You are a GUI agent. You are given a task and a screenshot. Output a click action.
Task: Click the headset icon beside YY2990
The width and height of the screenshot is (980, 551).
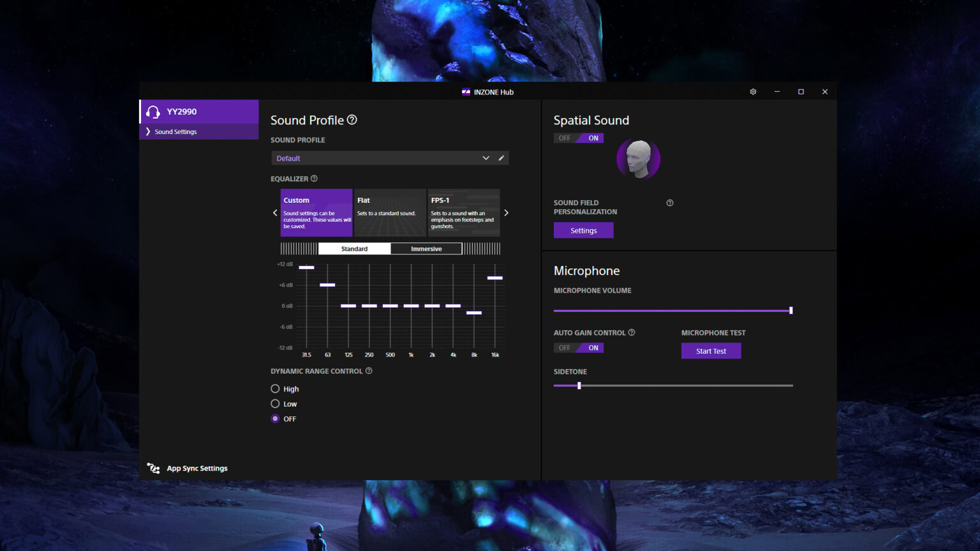152,112
